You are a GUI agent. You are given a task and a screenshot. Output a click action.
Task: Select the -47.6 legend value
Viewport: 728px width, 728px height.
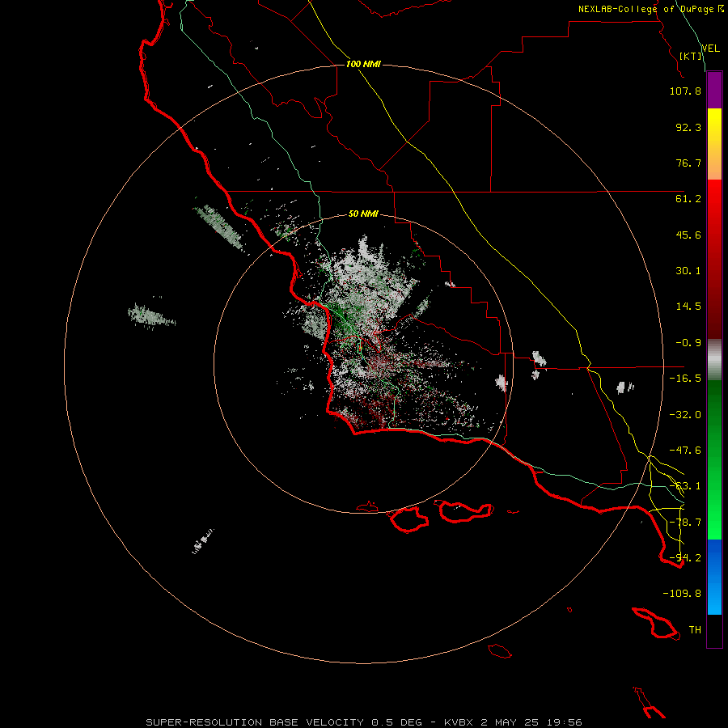(x=685, y=451)
